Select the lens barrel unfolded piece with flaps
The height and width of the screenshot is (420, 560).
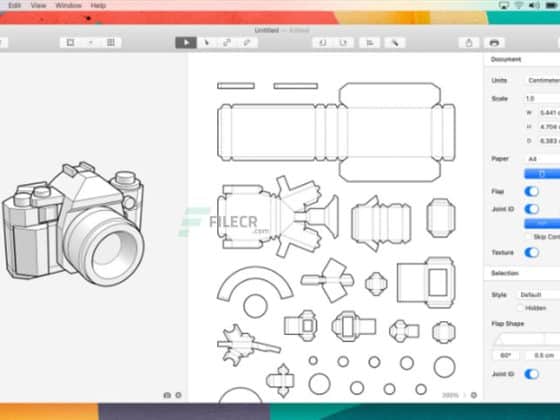(x=381, y=223)
